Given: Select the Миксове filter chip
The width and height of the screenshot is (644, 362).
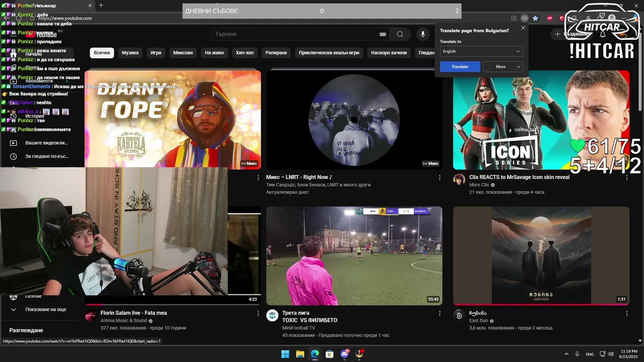Looking at the screenshot, I should (183, 53).
